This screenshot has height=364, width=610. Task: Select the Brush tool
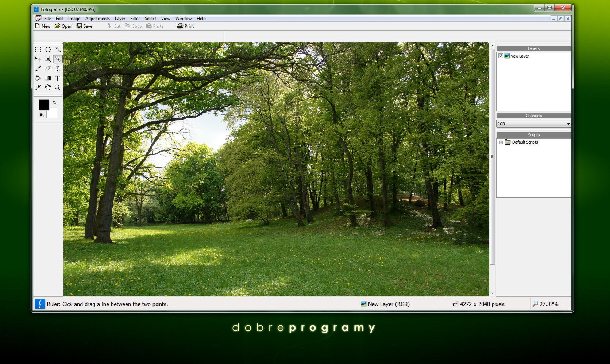point(38,69)
